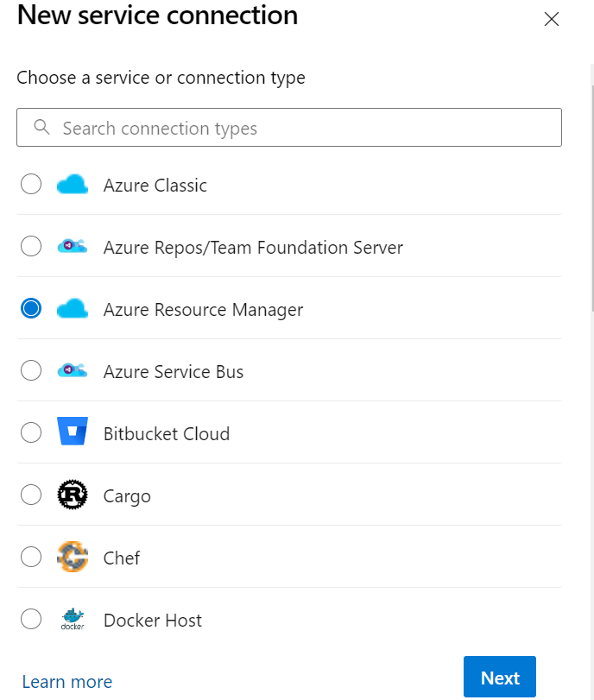
Task: Select the Cargo radio button
Action: coord(31,495)
